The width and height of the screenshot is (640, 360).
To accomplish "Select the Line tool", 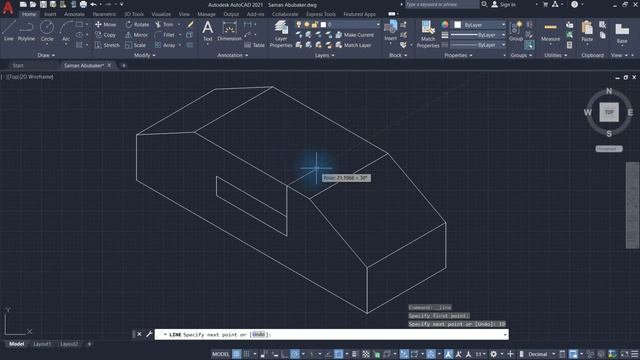I will click(x=9, y=31).
